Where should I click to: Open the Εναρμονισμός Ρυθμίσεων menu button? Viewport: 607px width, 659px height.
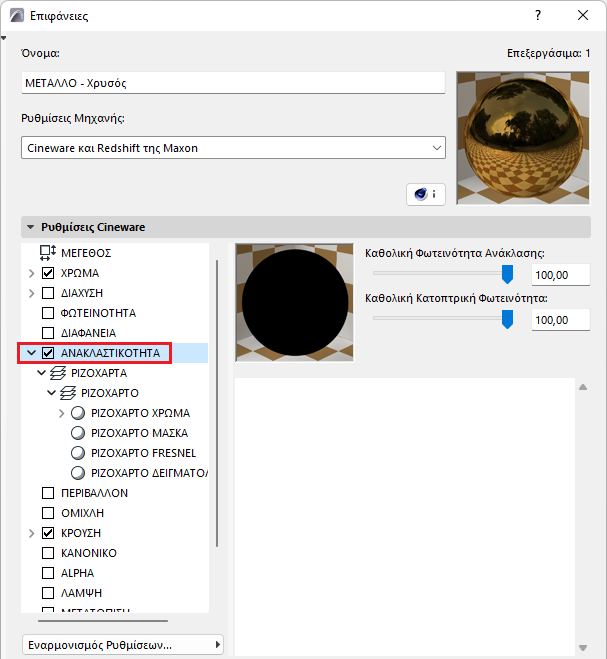(x=122, y=645)
